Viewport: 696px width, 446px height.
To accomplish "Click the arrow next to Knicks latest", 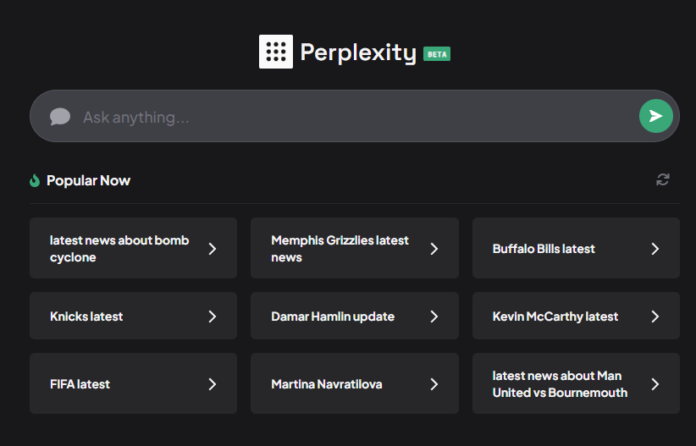I will 212,317.
